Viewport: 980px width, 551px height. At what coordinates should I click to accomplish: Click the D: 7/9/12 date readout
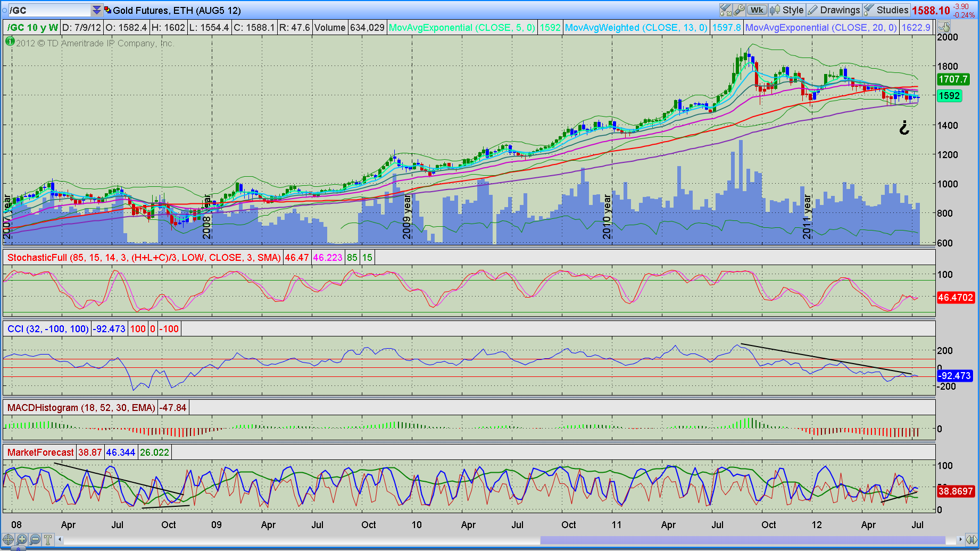coord(81,28)
